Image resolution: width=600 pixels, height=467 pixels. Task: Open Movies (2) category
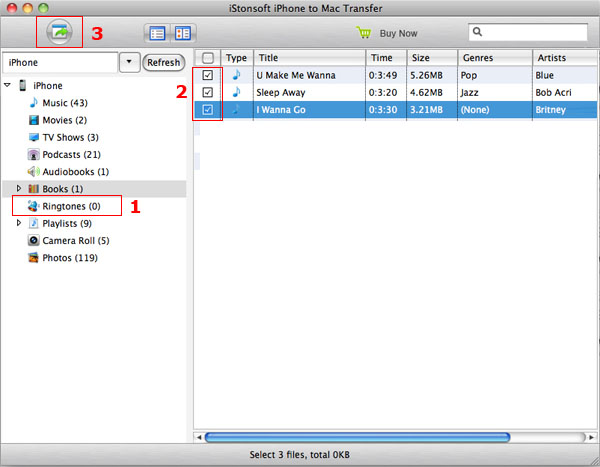65,120
